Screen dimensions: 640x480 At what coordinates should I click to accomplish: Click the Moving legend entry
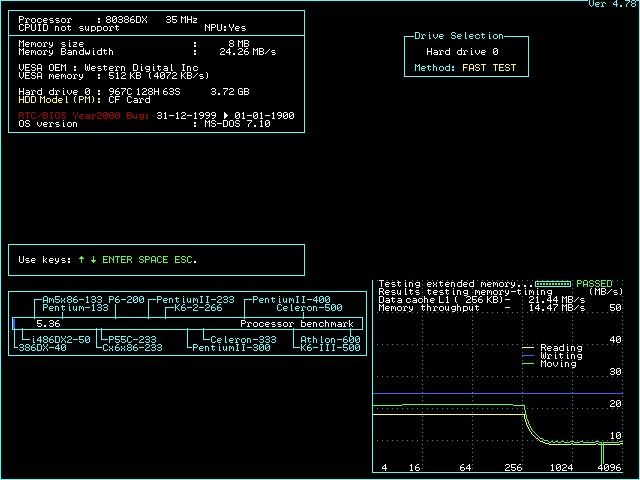[557, 364]
